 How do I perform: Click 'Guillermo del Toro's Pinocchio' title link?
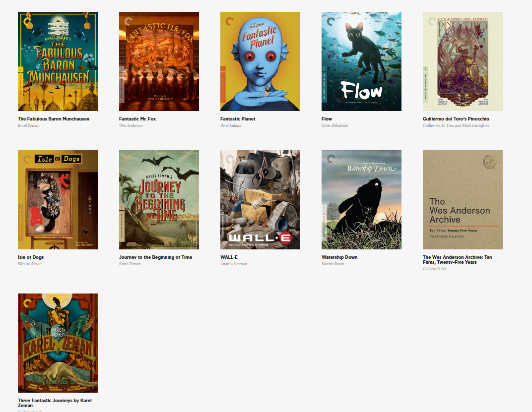coord(456,119)
